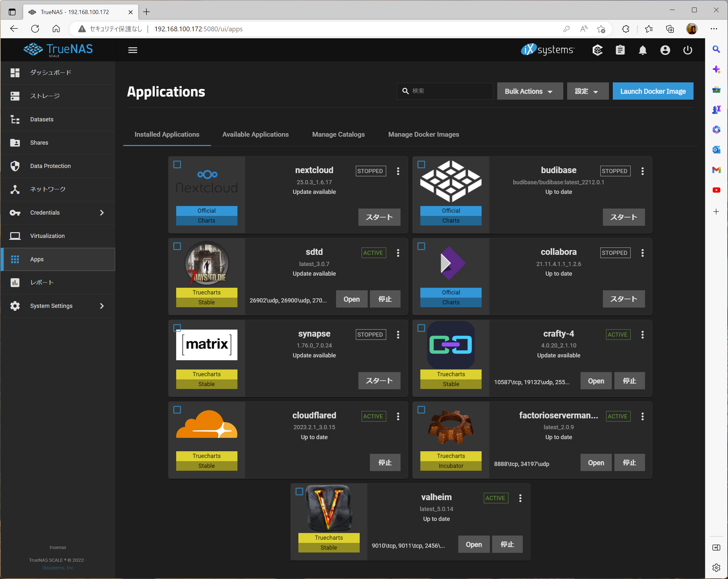Open the user account icon

[x=665, y=50]
